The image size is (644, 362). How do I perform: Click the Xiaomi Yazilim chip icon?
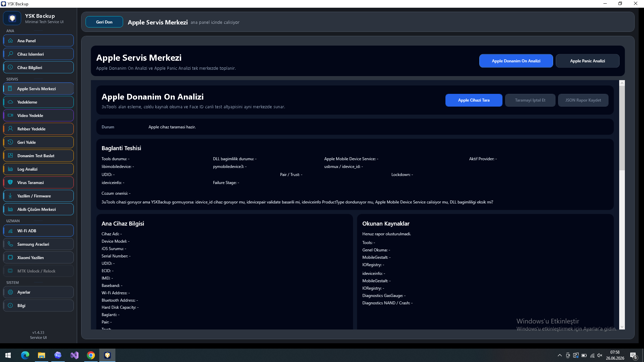(x=10, y=258)
